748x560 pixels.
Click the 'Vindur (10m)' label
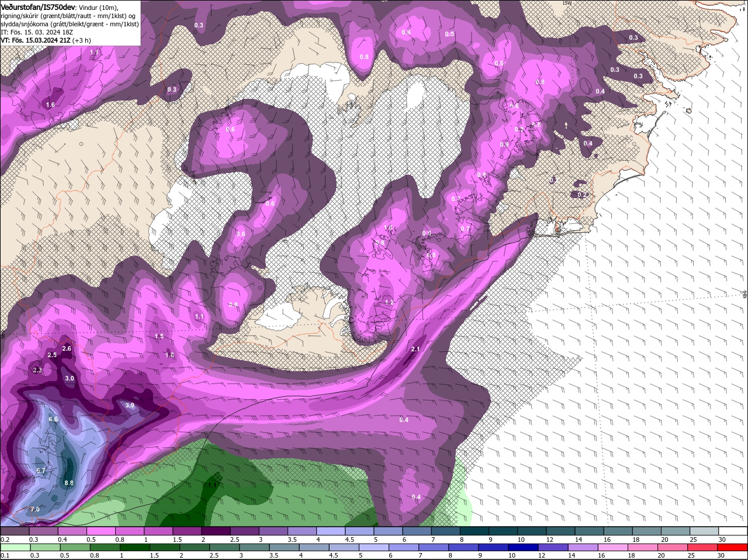click(x=99, y=7)
